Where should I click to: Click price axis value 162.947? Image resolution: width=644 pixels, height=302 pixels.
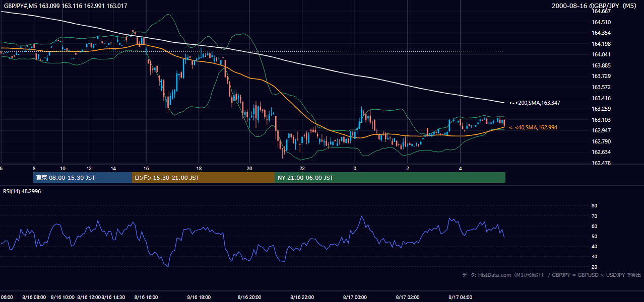pyautogui.click(x=601, y=130)
